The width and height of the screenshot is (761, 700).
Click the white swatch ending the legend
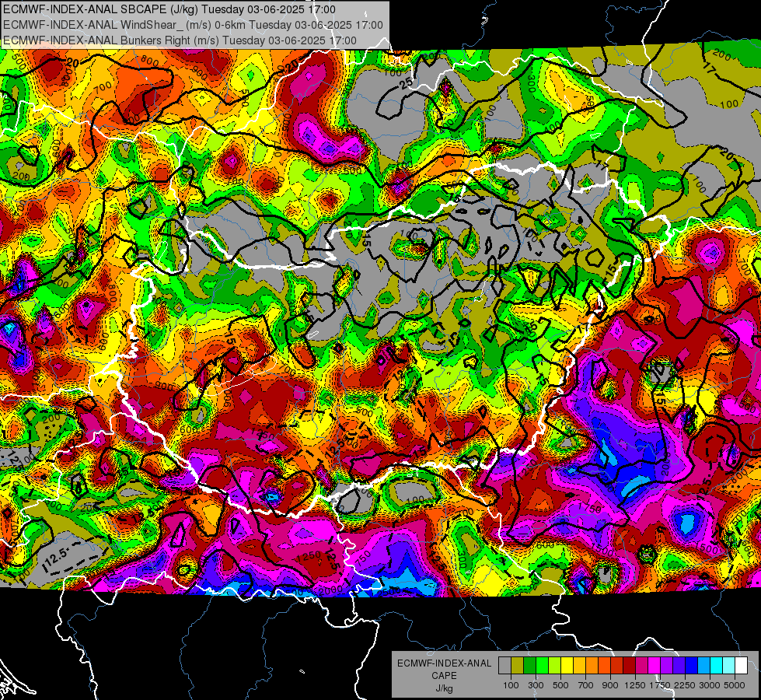coord(741,666)
